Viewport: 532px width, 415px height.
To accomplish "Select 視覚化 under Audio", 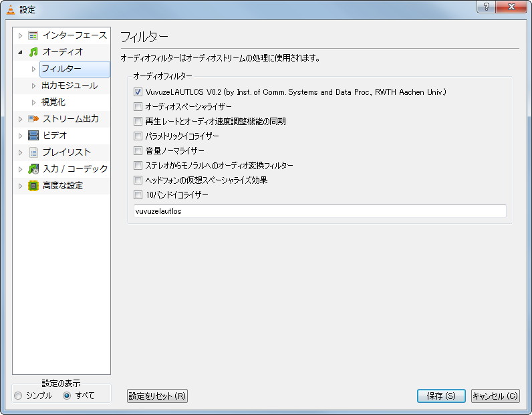I will (x=53, y=102).
